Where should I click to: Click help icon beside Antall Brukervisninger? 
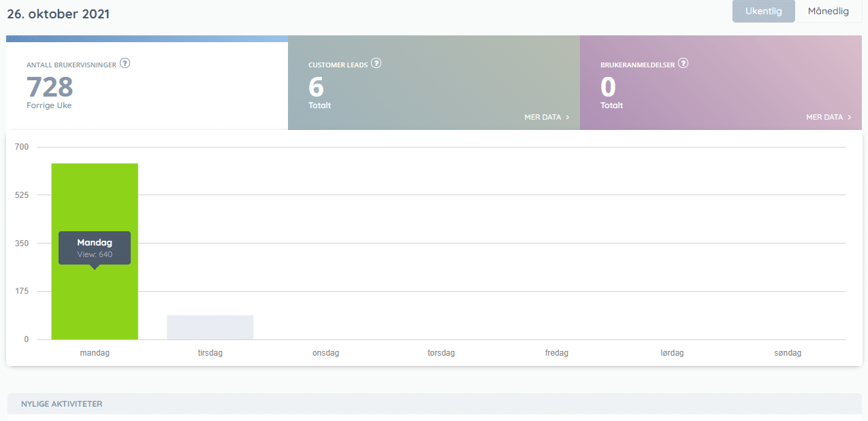[x=125, y=63]
